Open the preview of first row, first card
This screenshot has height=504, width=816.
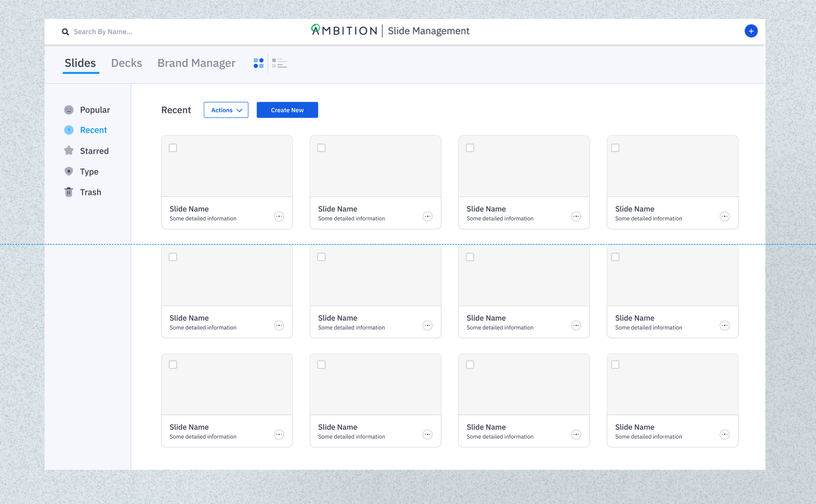[227, 166]
